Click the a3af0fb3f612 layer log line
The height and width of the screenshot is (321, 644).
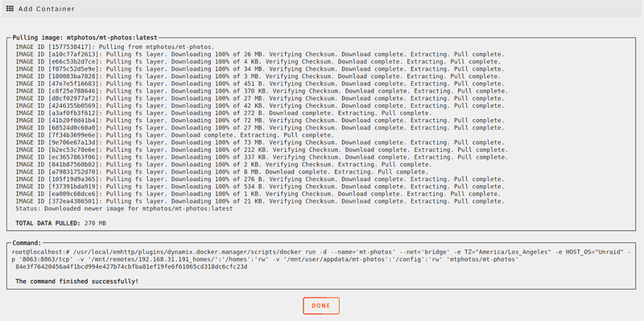(x=224, y=113)
